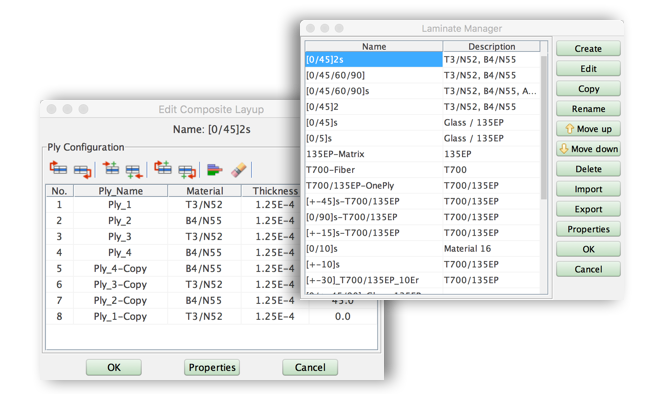
Task: Click the insert ply below icon
Action: click(x=134, y=171)
